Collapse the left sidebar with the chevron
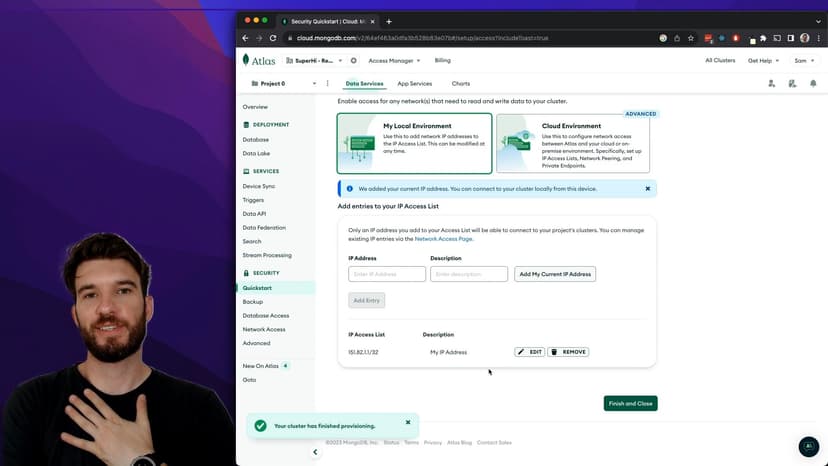 pos(315,452)
